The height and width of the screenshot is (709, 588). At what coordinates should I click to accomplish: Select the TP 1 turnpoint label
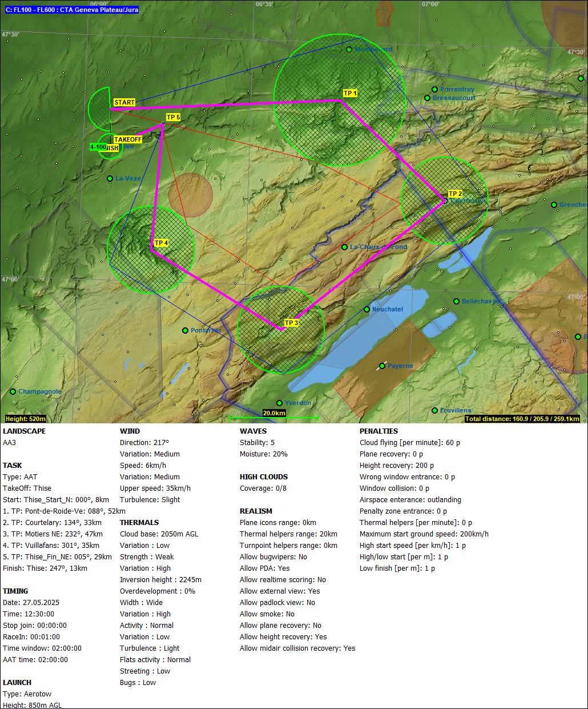tap(350, 93)
